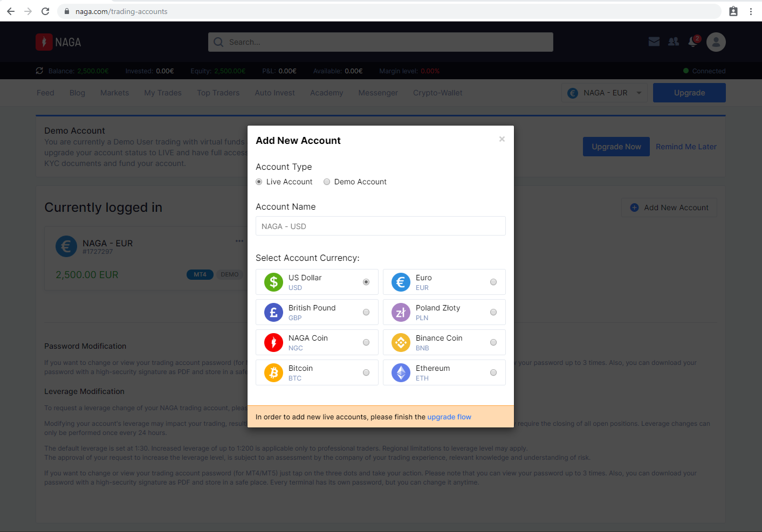Select the Binance Coin radio button

[x=493, y=342]
